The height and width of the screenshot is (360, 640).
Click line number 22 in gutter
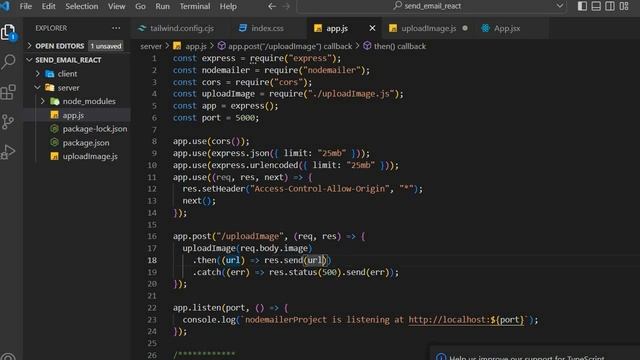coord(152,308)
